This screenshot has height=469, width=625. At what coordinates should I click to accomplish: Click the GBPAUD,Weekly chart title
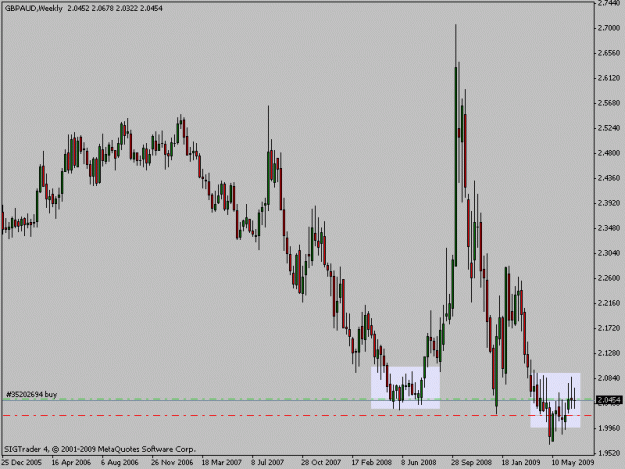[x=34, y=8]
